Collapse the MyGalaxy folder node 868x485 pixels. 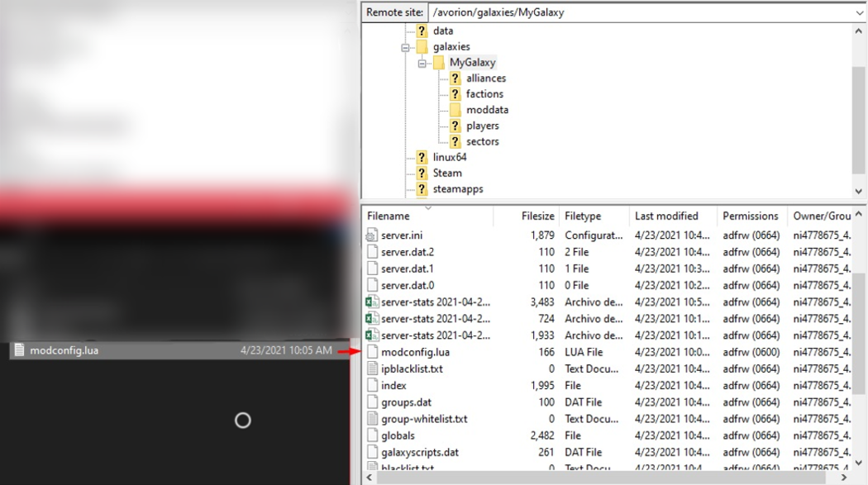[x=422, y=63]
